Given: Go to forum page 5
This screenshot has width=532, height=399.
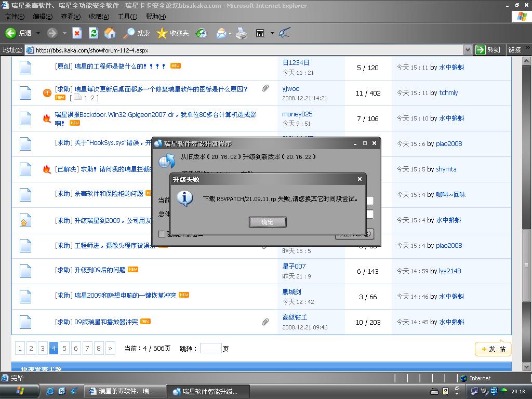Looking at the screenshot, I should pos(64,348).
